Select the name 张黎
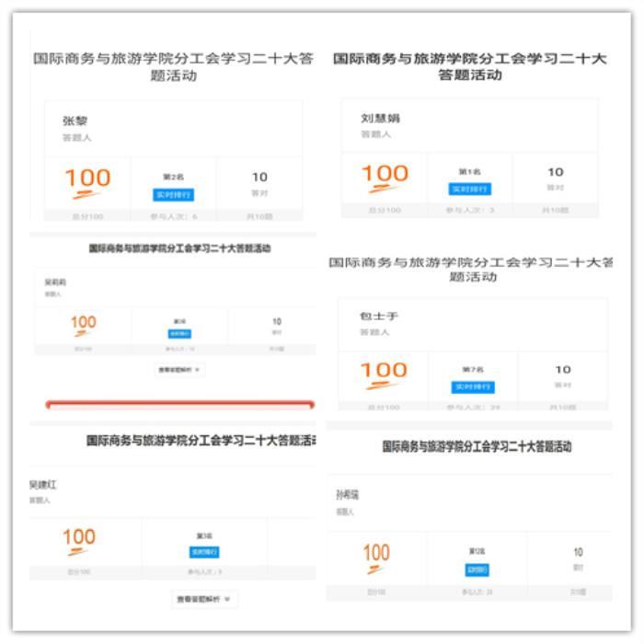 point(75,121)
